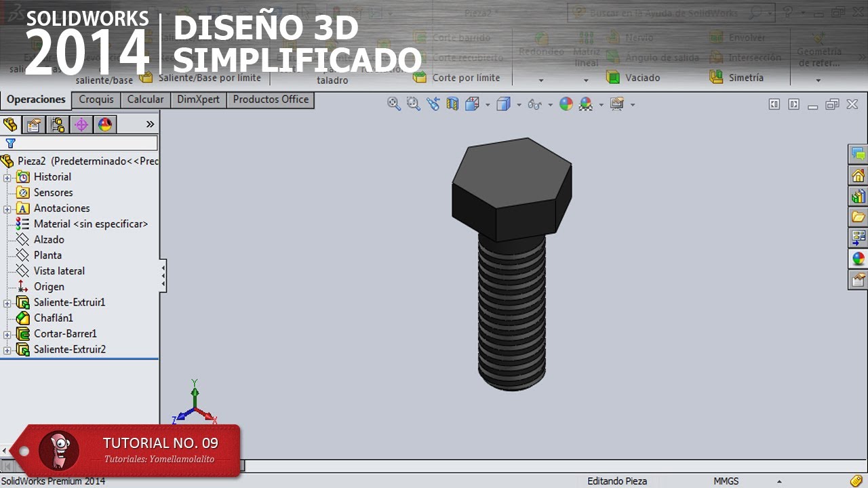The height and width of the screenshot is (488, 868).
Task: Open the Apply Scene dropdown arrow
Action: 601,104
